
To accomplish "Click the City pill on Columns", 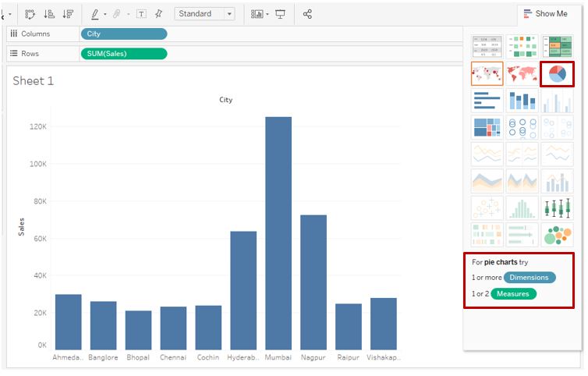I will 124,34.
